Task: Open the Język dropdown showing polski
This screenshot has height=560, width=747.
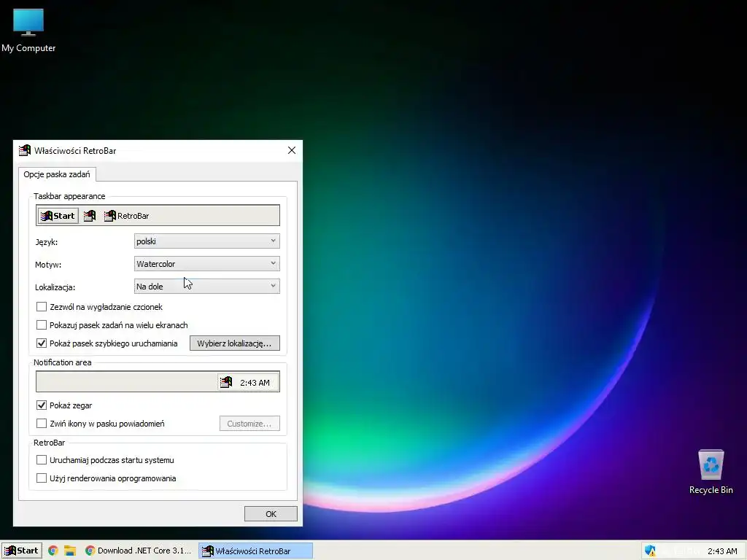Action: tap(206, 241)
